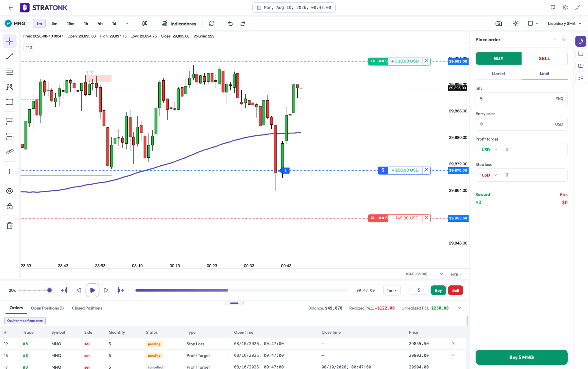Viewport: 588px width, 369px height.
Task: Select the BUY side toggle
Action: (x=499, y=58)
